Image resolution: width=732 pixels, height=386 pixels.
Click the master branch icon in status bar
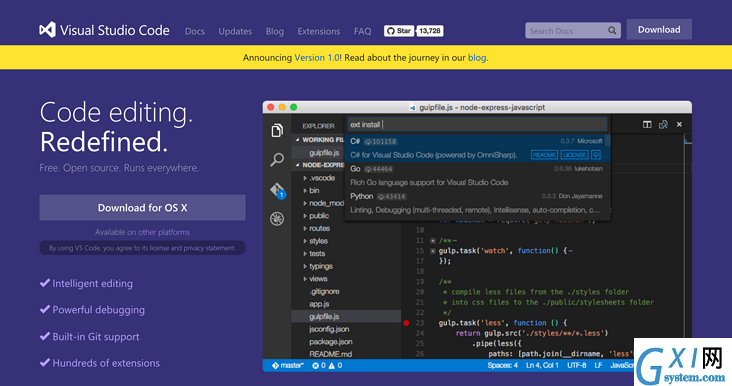coord(275,365)
